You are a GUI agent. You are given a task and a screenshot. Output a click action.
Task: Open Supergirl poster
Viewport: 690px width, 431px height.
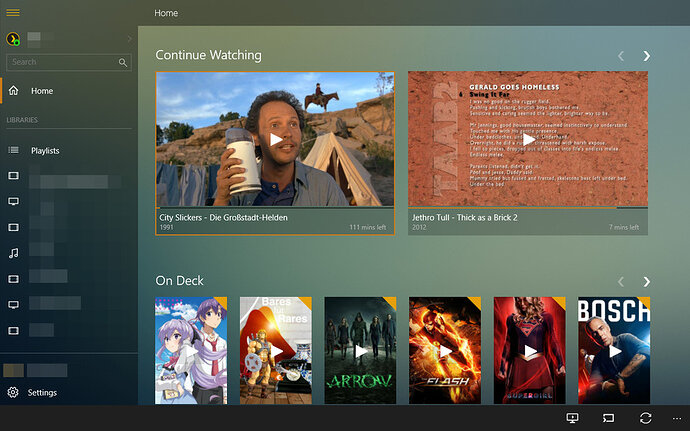(529, 350)
